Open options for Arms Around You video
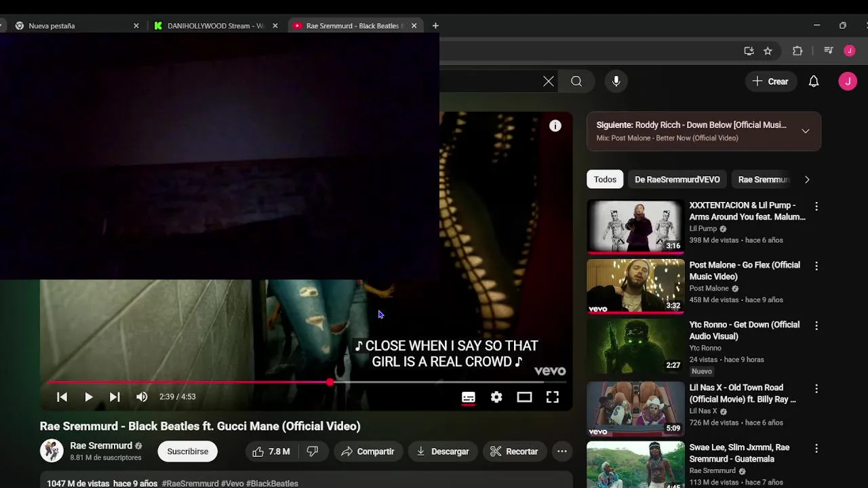This screenshot has height=488, width=868. 816,206
